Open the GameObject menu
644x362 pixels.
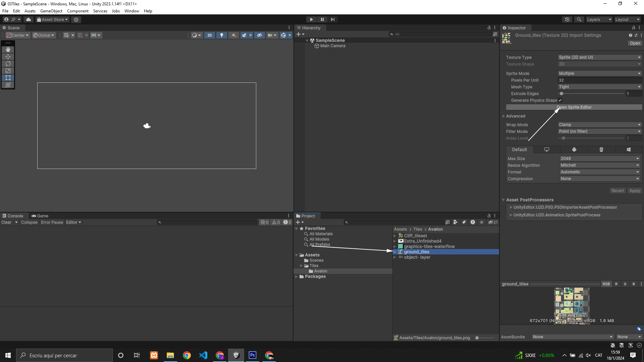tap(51, 11)
